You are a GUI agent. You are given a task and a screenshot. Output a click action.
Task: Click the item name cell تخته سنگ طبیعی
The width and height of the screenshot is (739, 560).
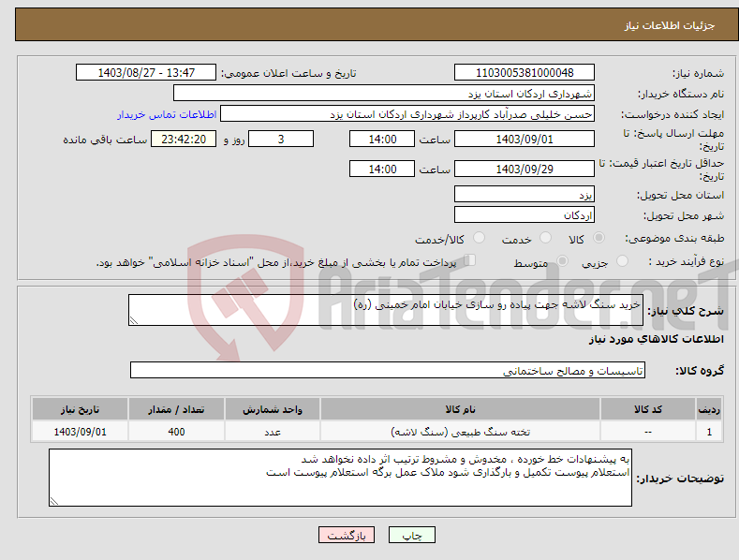click(460, 432)
